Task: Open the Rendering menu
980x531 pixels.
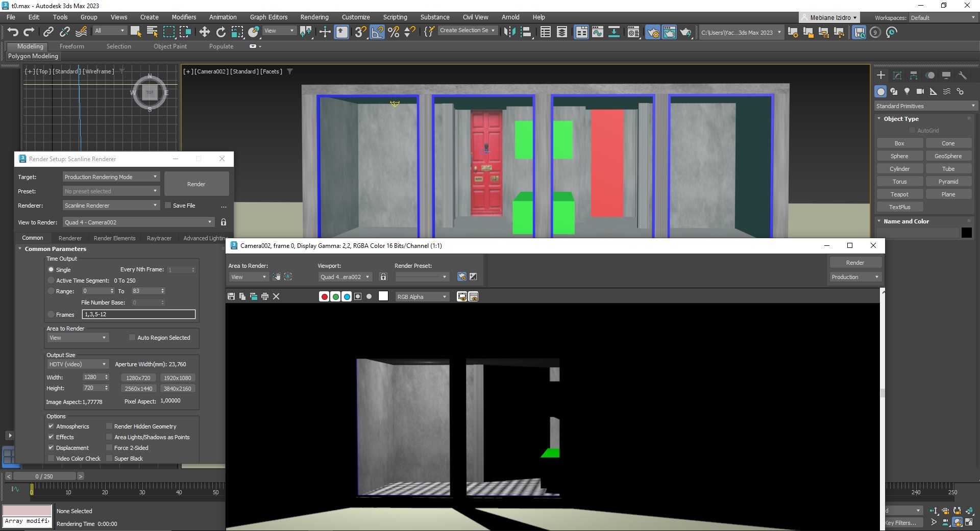Action: coord(314,17)
